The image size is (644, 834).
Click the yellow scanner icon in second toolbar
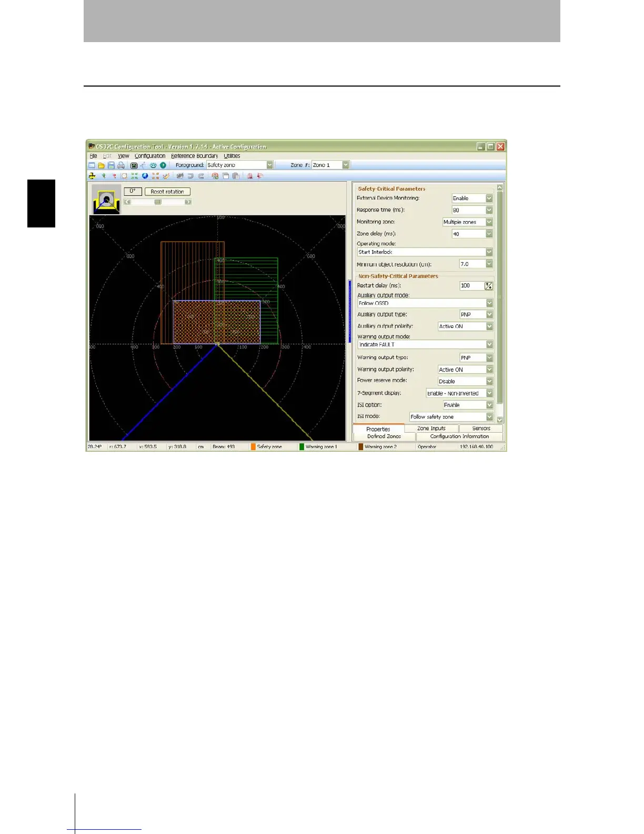tap(92, 176)
